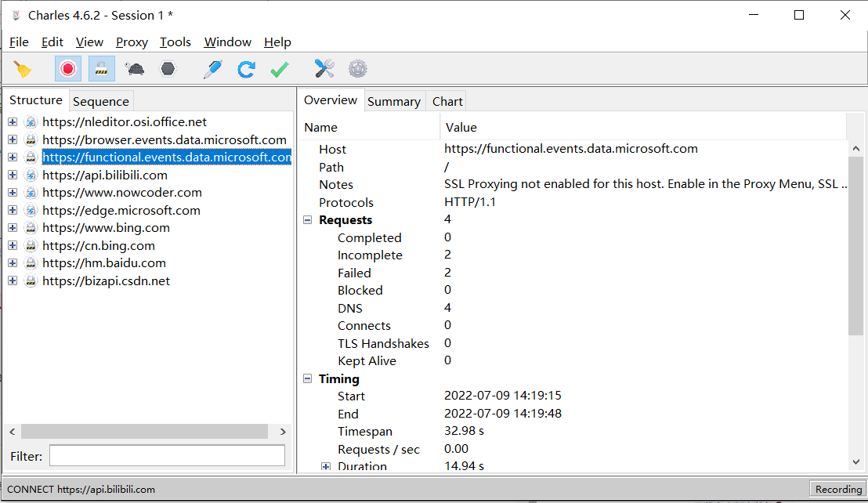The height and width of the screenshot is (503, 868).
Task: Expand the Duration row
Action: click(x=326, y=466)
